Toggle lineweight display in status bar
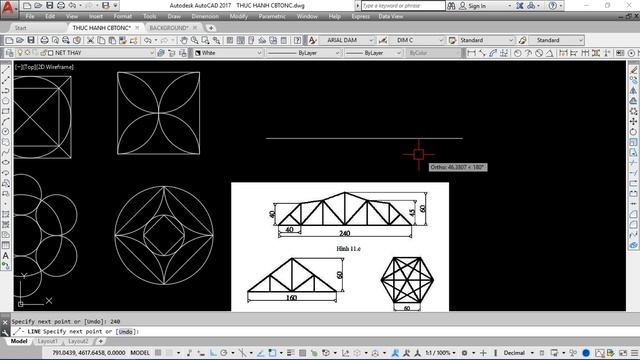Image resolution: width=640 pixels, height=360 pixels. tap(291, 353)
